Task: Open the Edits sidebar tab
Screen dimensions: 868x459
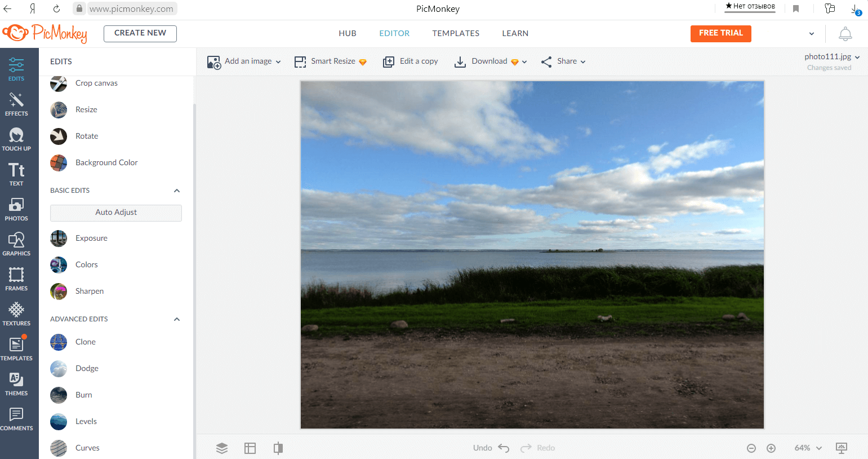Action: (16, 69)
